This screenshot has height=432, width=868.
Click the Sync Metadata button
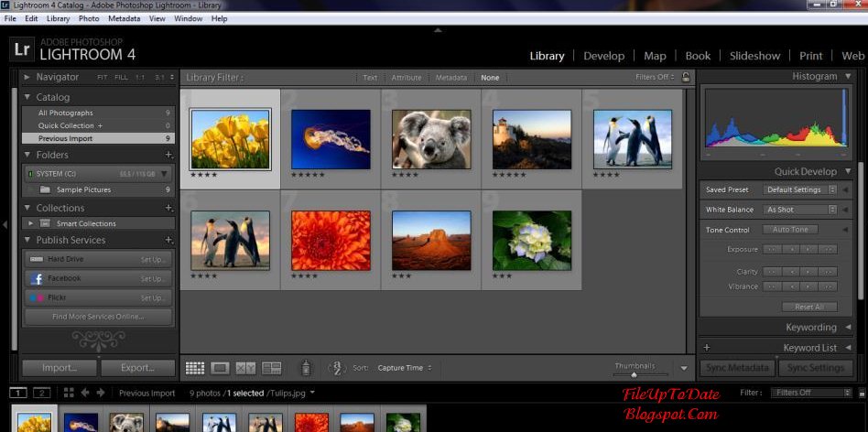pos(737,368)
